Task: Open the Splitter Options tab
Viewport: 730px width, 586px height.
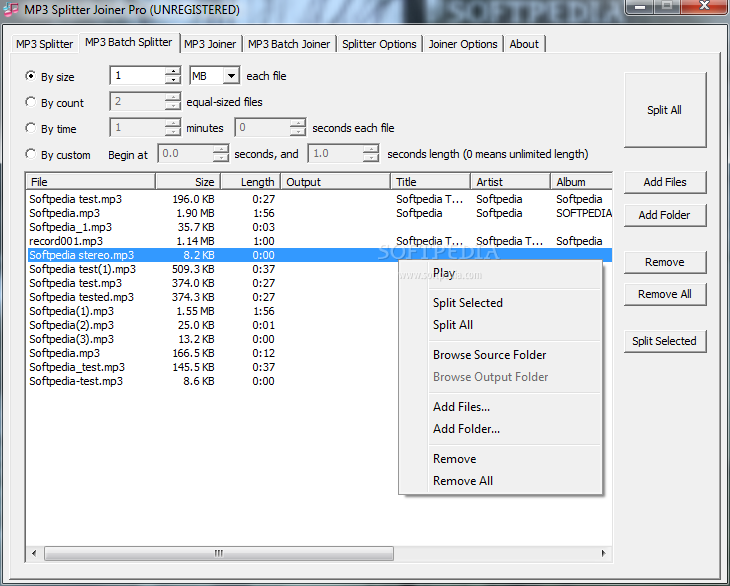Action: pos(379,44)
